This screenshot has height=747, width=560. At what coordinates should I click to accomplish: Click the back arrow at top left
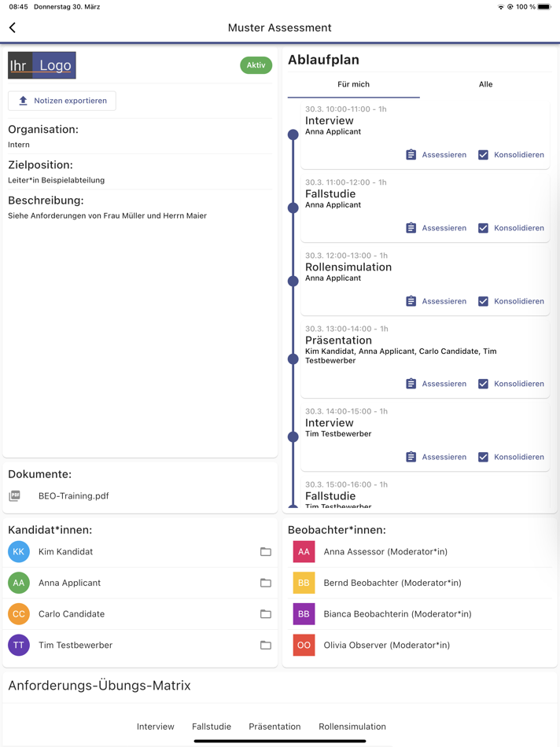pyautogui.click(x=12, y=27)
